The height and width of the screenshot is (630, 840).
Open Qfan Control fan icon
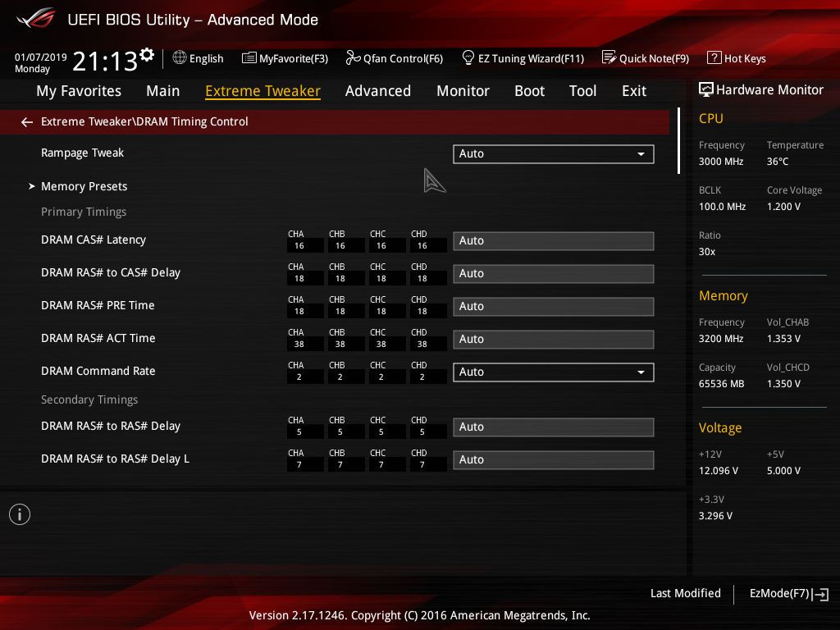coord(353,57)
